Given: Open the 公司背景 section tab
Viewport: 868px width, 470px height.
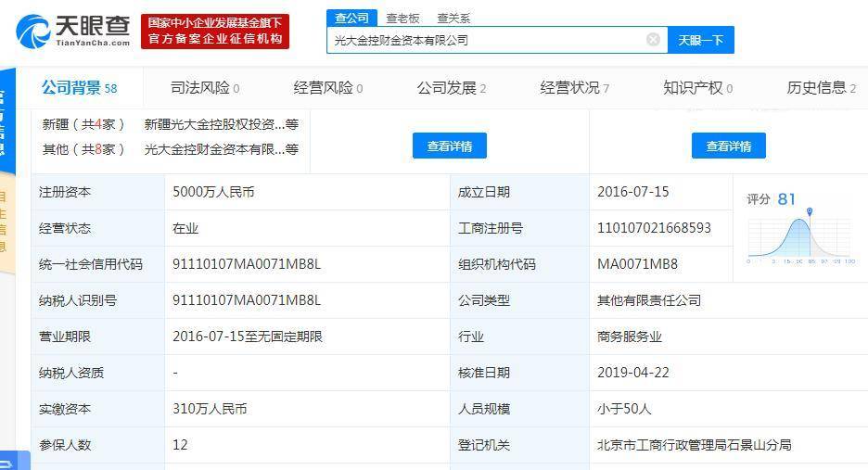Looking at the screenshot, I should (80, 87).
